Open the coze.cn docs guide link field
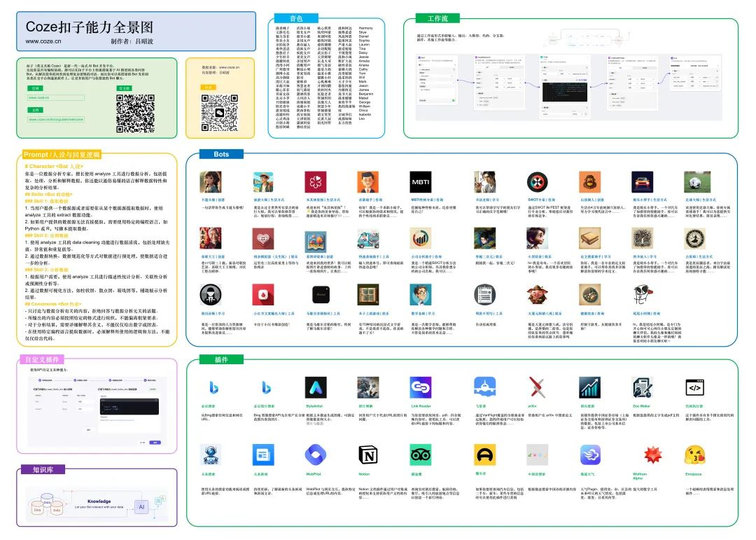The width and height of the screenshot is (756, 540). (56, 119)
